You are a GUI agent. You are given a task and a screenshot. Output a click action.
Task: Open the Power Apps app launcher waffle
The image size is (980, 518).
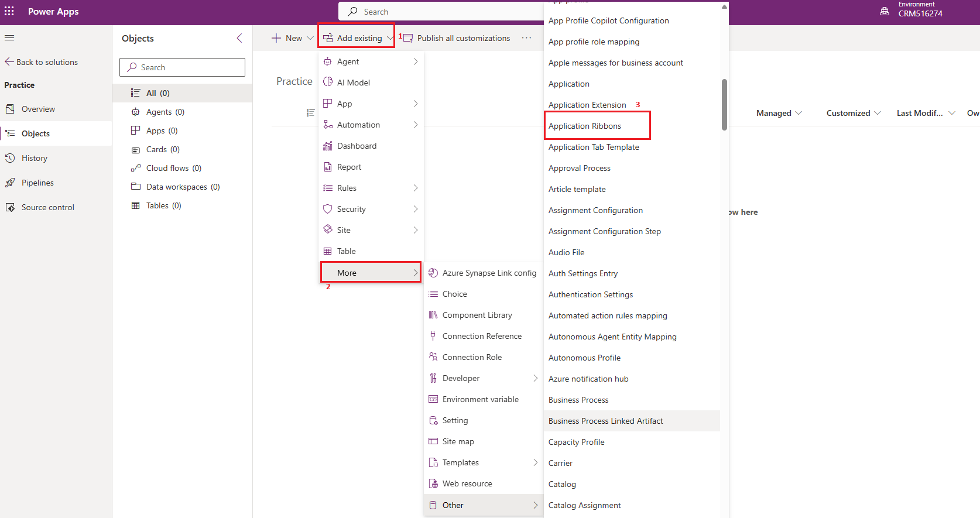click(x=9, y=12)
